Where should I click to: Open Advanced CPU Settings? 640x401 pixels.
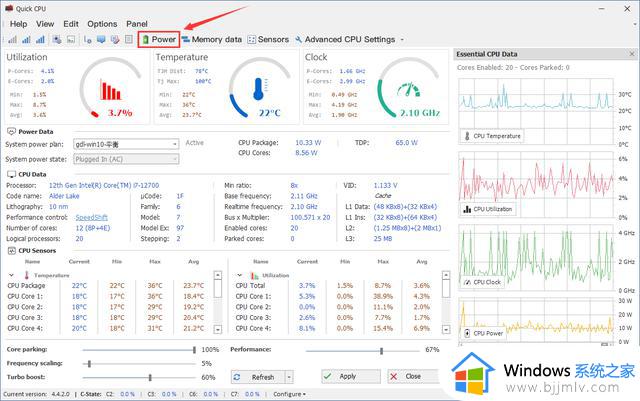click(x=345, y=40)
